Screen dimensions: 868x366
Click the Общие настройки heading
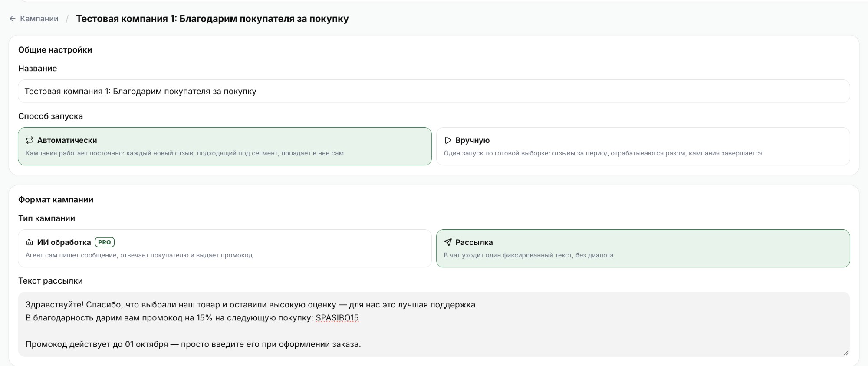[55, 50]
